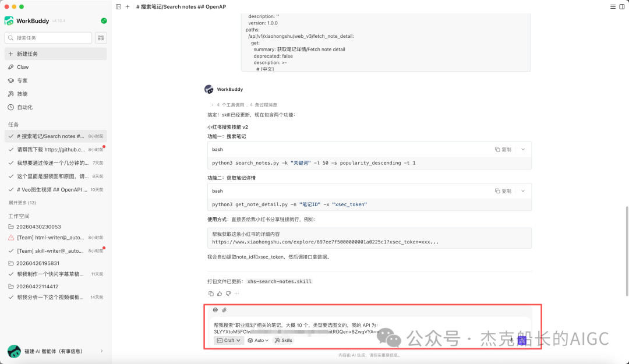The width and height of the screenshot is (629, 364).
Task: Open the task '请帮我下载 https://github.c...'
Action: pyautogui.click(x=56, y=150)
